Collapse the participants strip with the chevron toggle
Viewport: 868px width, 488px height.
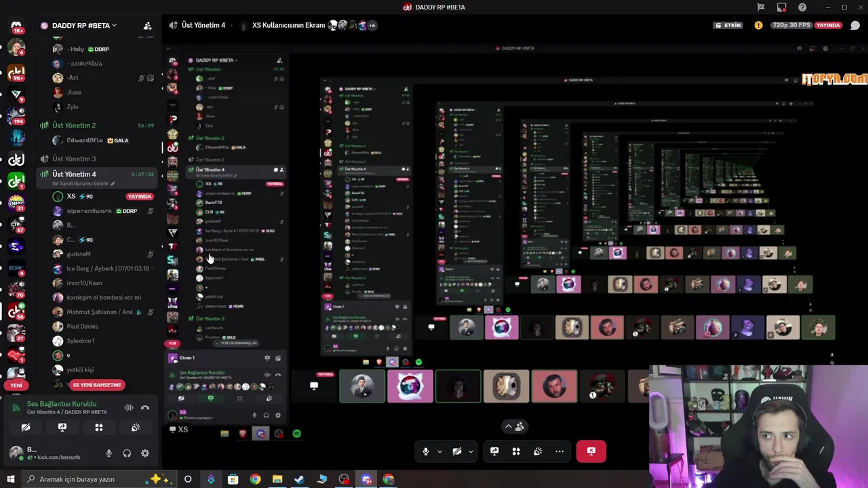point(516,426)
